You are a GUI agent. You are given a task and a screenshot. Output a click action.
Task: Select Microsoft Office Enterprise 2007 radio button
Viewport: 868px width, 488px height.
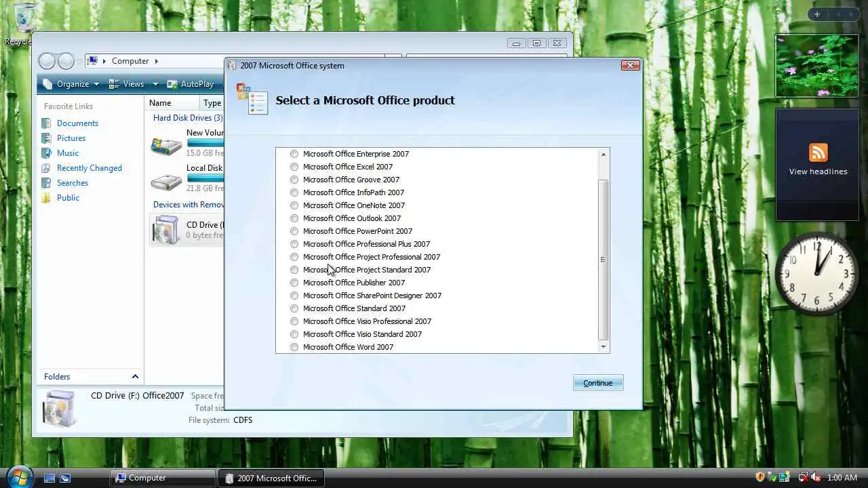[x=294, y=154]
